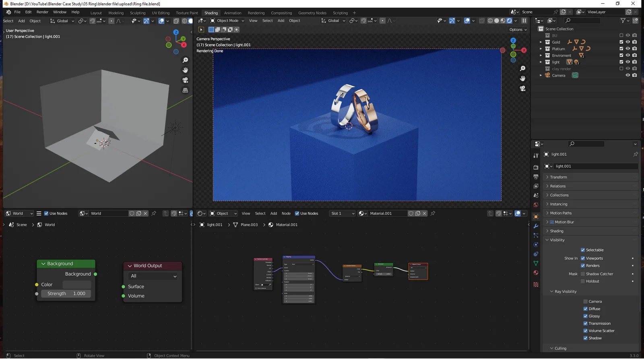This screenshot has width=644, height=359.
Task: Click World in the left node editor breadcrumb
Action: point(50,225)
